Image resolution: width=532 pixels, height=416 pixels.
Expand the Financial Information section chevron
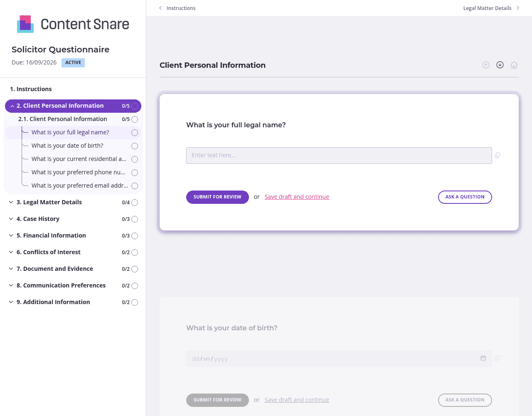coord(11,235)
